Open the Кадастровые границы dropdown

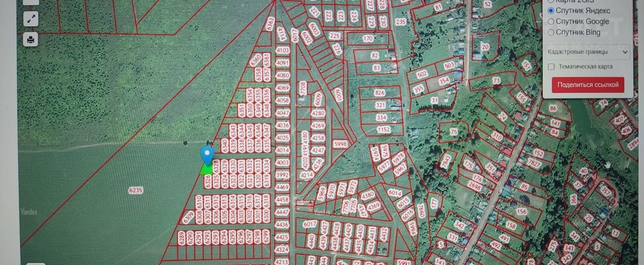(588, 51)
